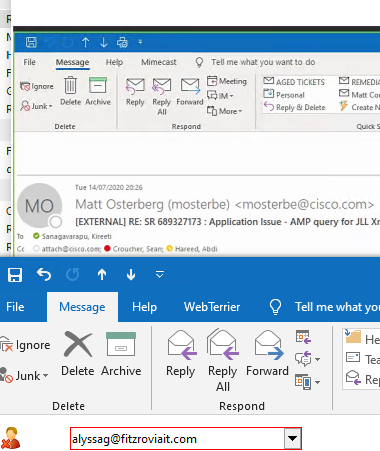
Task: Open IM dropdown in upper window
Action: click(x=220, y=96)
